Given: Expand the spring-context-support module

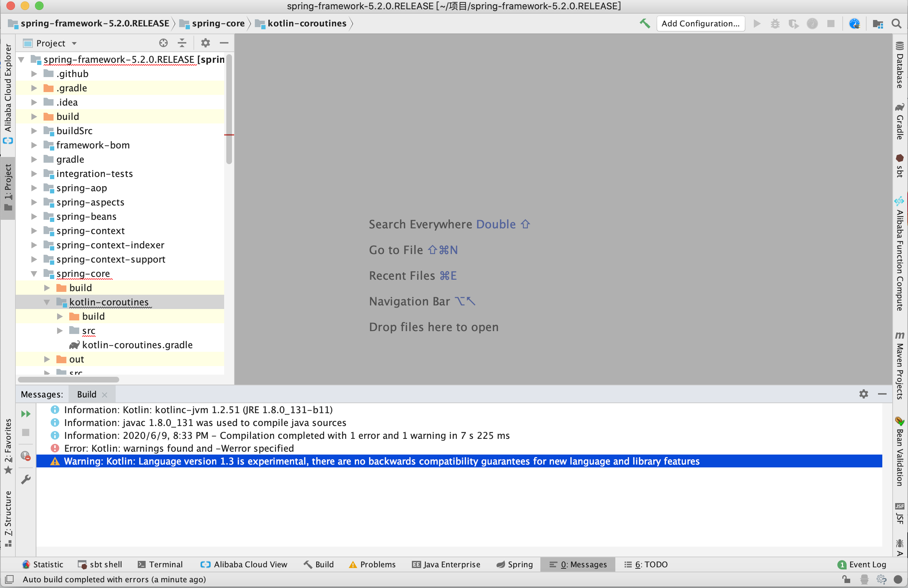Looking at the screenshot, I should point(34,259).
